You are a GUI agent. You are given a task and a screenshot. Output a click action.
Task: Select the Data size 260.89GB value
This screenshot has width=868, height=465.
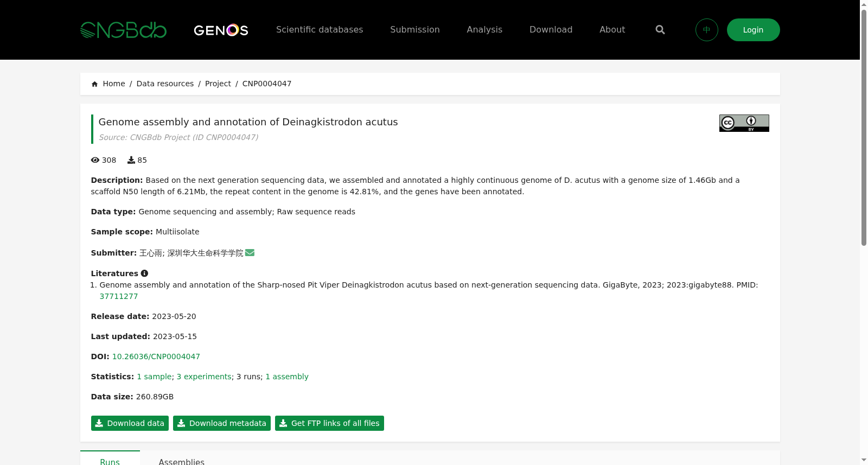click(155, 397)
